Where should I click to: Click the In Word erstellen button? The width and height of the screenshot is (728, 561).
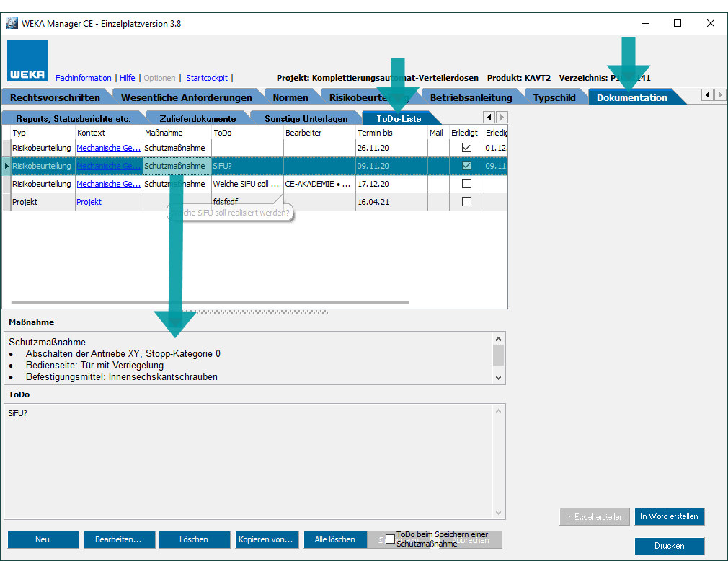[x=669, y=517]
